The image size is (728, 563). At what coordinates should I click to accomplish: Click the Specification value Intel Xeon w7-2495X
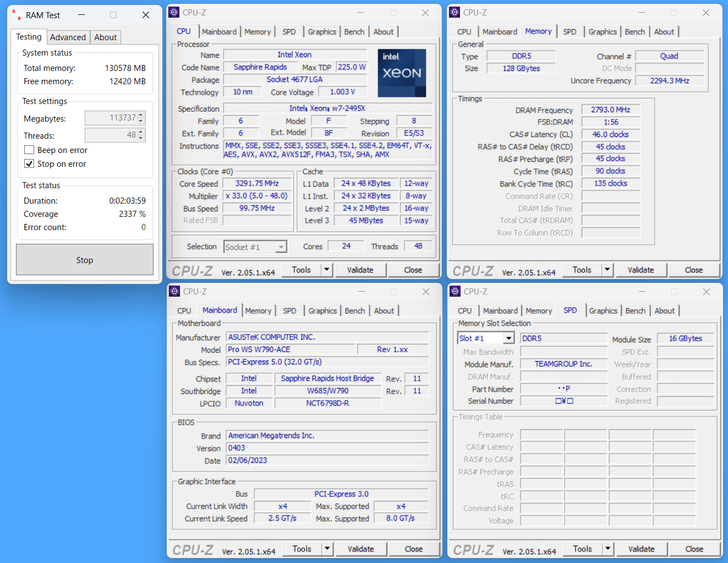[x=327, y=108]
